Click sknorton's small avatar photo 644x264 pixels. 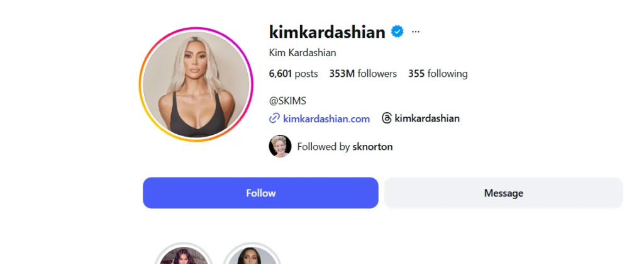click(280, 146)
